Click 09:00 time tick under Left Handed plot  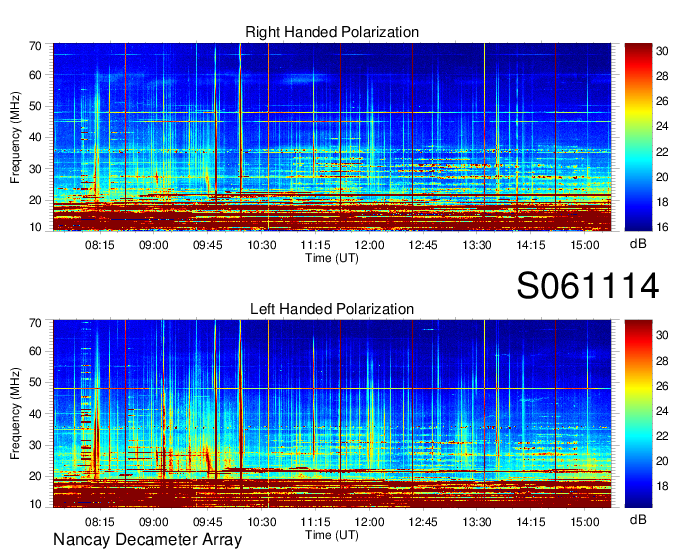[x=154, y=522]
